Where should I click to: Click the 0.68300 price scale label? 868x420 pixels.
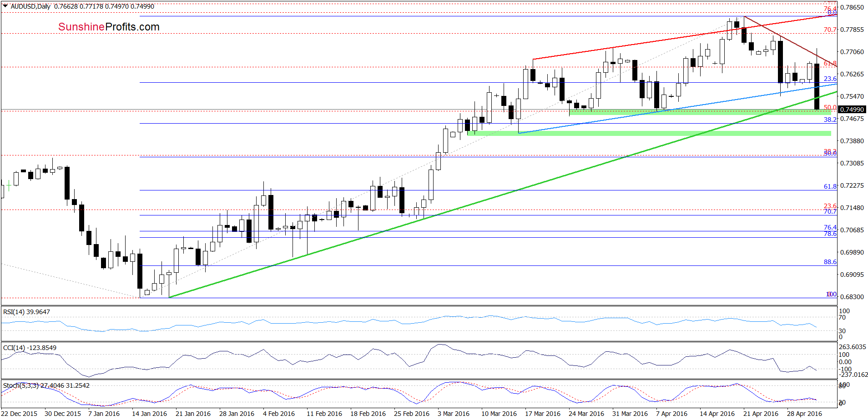(852, 297)
